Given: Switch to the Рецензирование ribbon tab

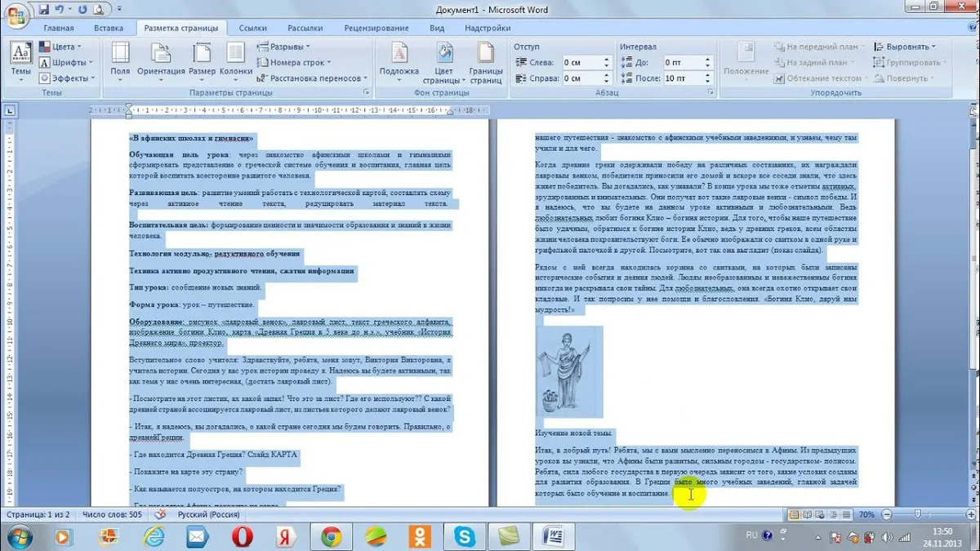Looking at the screenshot, I should point(376,28).
